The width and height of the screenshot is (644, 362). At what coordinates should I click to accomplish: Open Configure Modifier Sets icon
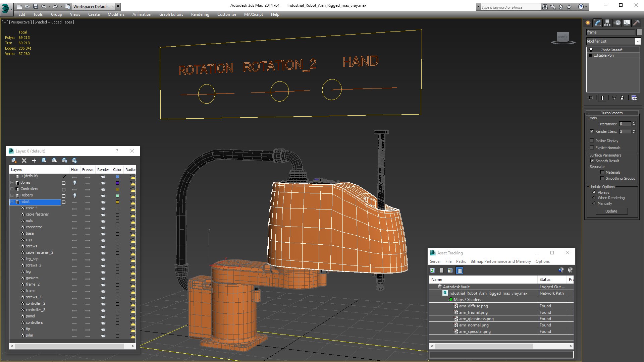click(x=634, y=98)
